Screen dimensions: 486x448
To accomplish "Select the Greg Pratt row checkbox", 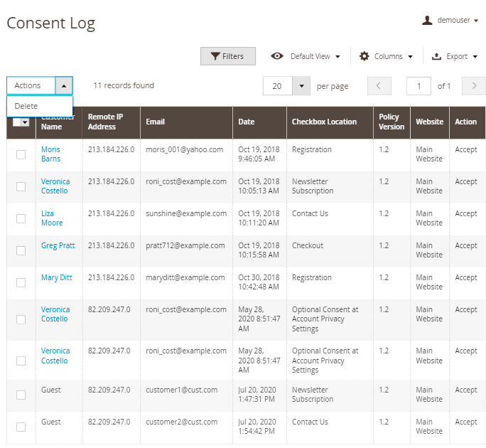I will [21, 250].
